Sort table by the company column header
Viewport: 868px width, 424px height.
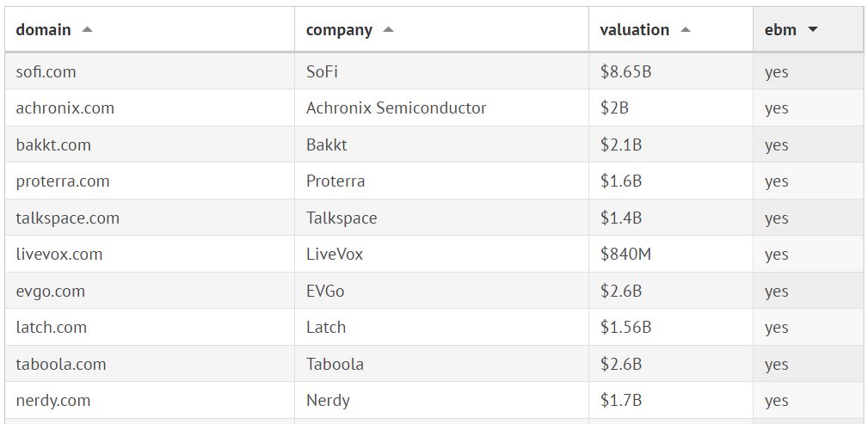pos(339,30)
